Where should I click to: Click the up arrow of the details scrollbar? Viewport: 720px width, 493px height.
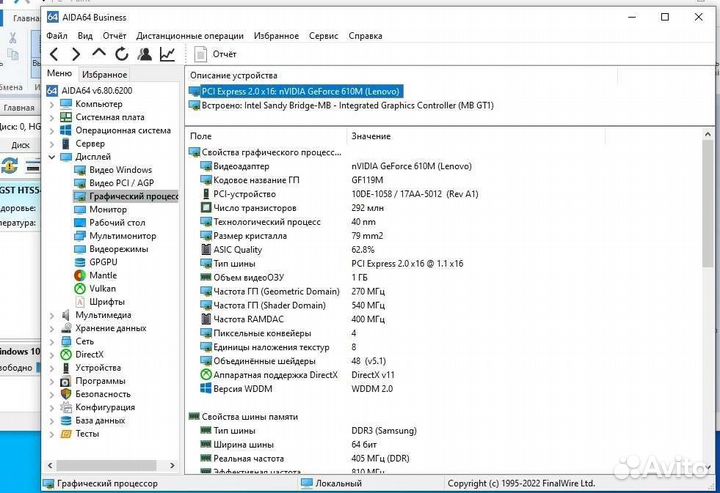[707, 134]
